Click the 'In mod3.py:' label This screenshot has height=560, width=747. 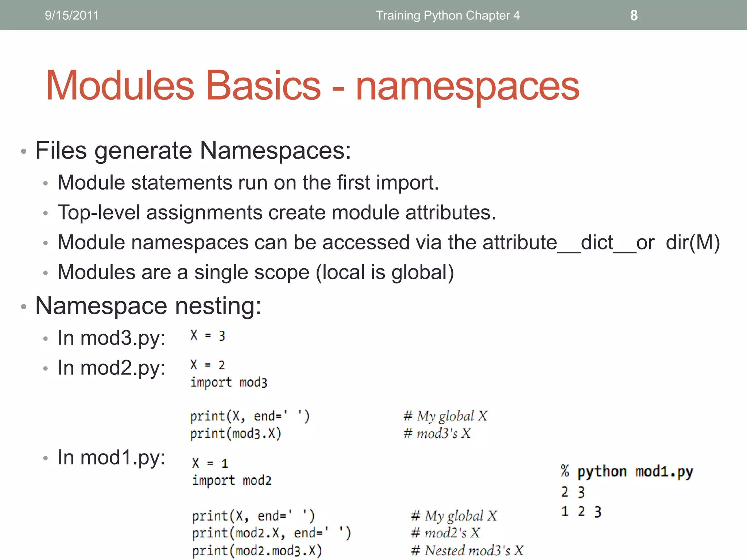[111, 338]
